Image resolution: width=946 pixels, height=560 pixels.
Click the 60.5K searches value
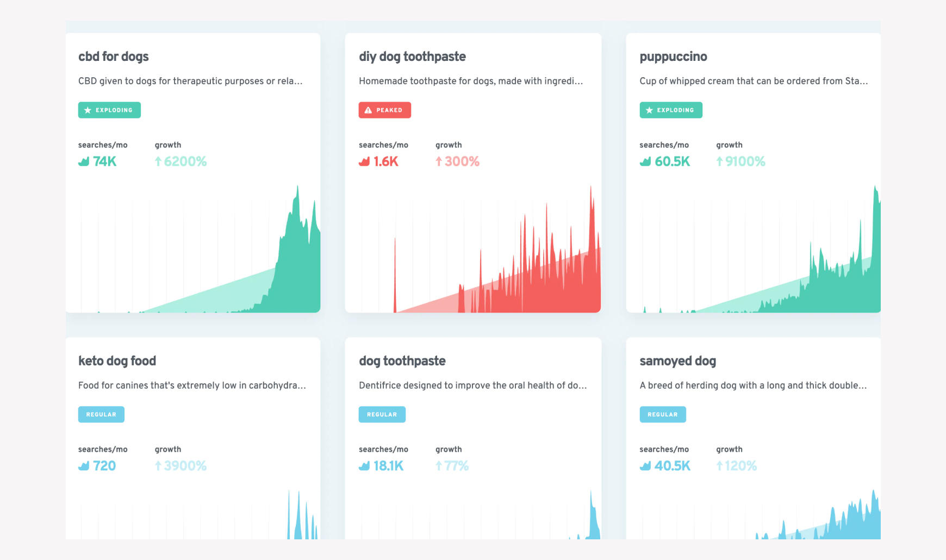673,161
